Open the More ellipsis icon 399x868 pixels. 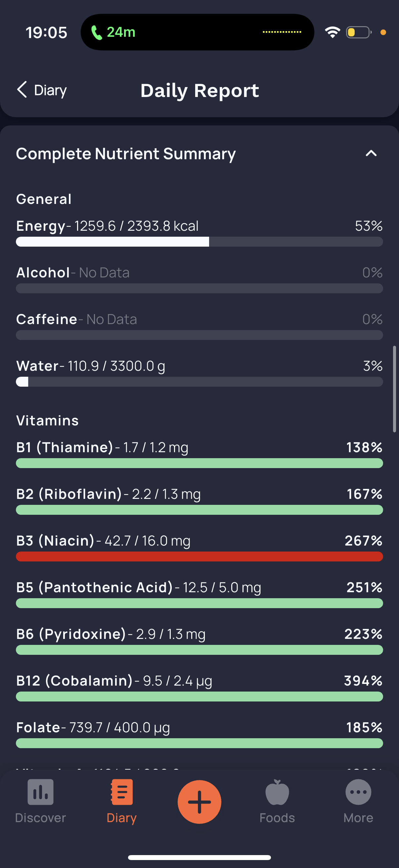[x=358, y=792]
